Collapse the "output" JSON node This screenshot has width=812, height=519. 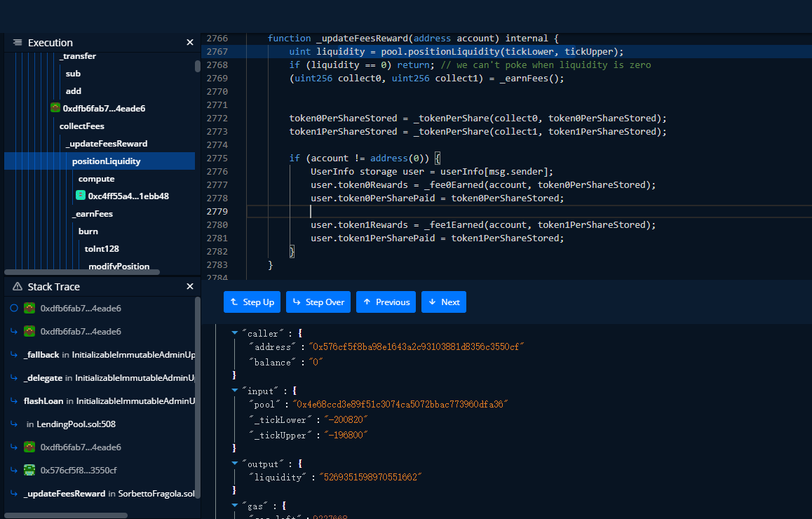tap(235, 464)
